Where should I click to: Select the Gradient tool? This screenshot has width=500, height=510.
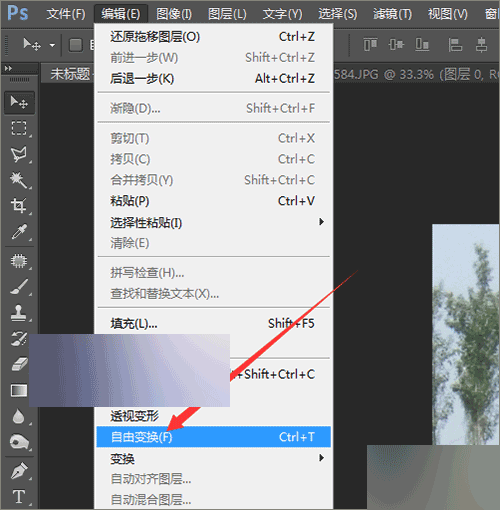coord(19,390)
